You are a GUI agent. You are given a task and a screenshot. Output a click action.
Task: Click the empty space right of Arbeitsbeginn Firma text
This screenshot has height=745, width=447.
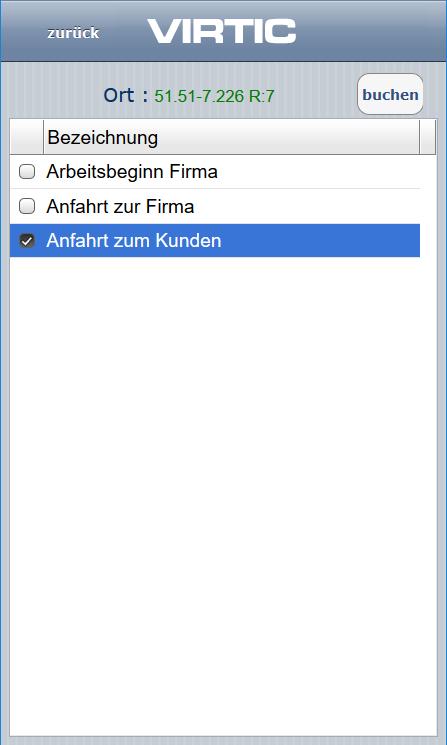[318, 172]
